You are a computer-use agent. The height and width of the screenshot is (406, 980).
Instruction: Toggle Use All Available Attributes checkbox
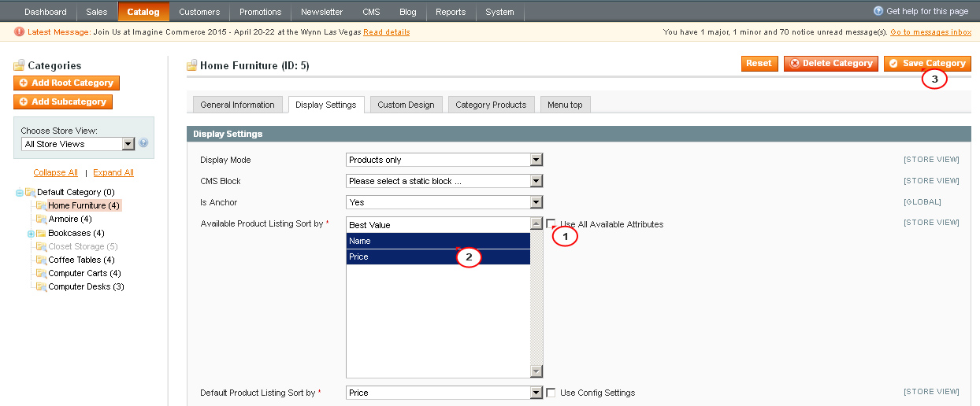[551, 223]
